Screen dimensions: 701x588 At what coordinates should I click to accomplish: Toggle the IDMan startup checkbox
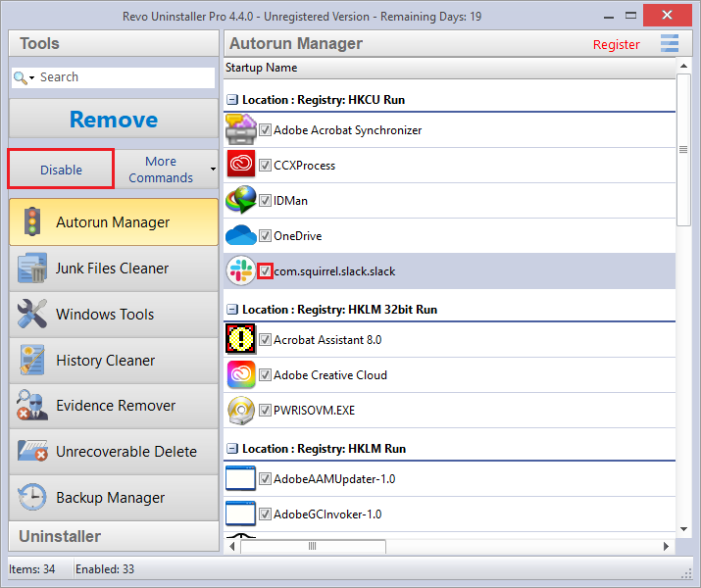265,201
